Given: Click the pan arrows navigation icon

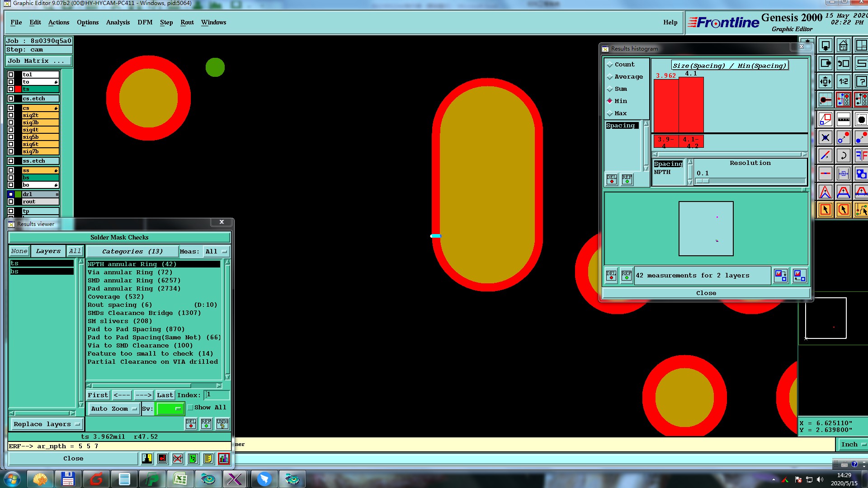Looking at the screenshot, I should [x=825, y=82].
